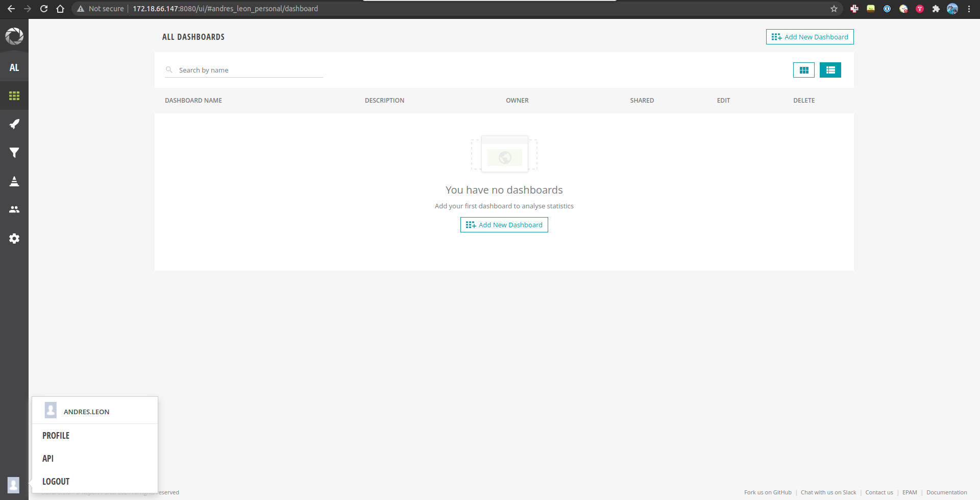
Task: Reload the page with browser refresh icon
Action: pos(44,9)
